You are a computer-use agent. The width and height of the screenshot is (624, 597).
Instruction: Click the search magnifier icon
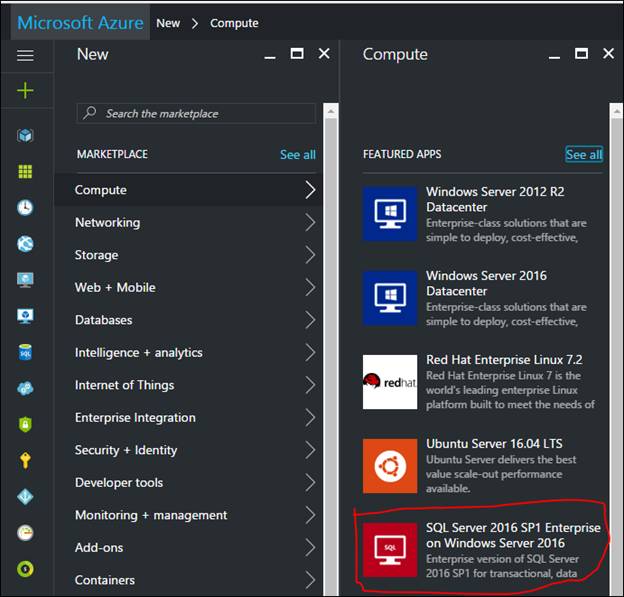(x=90, y=113)
